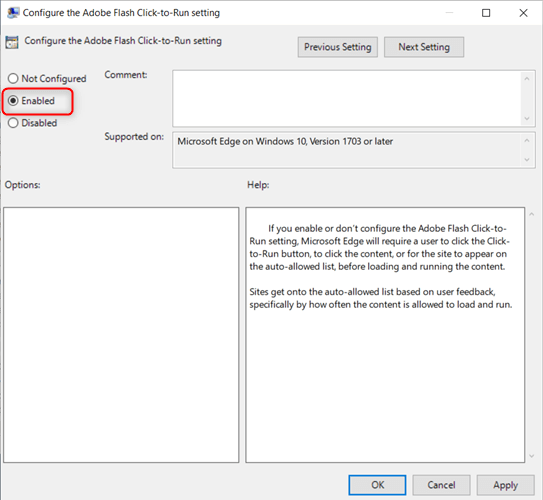Click inside the Comment text box

(347, 99)
